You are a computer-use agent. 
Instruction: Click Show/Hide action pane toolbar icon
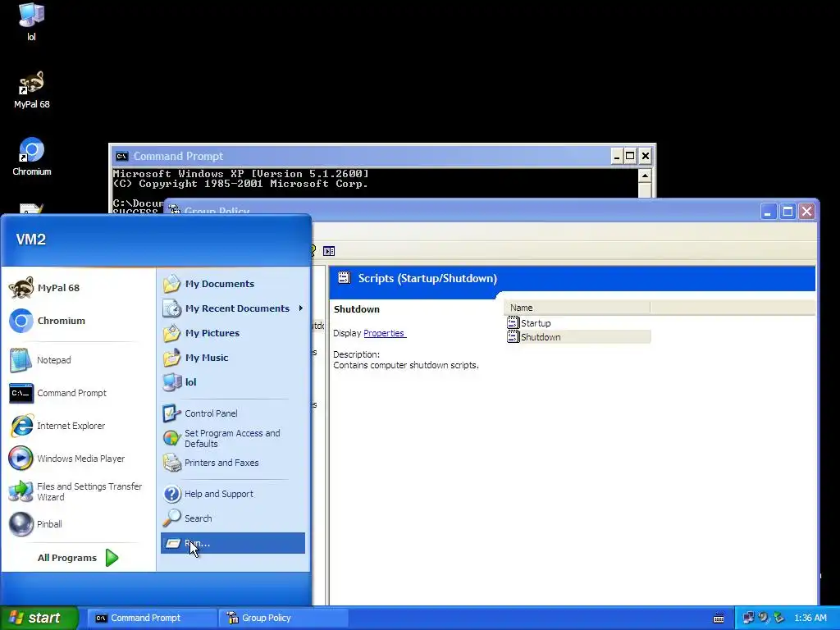pyautogui.click(x=329, y=251)
